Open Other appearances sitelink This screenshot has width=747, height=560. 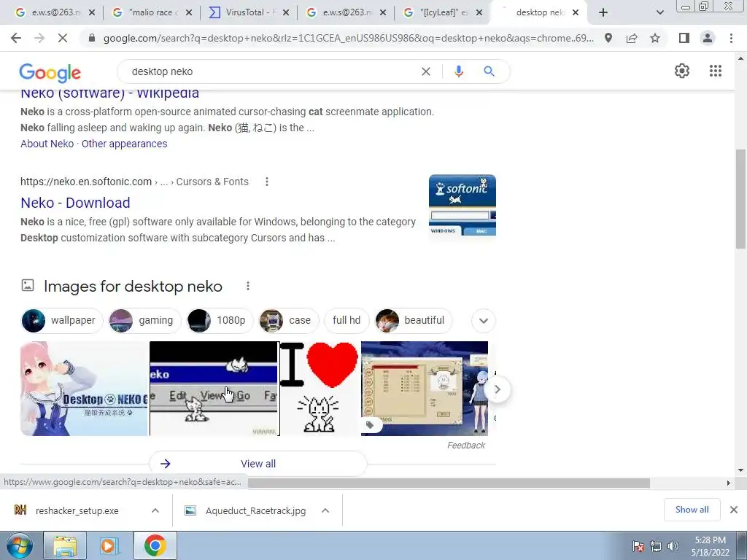coord(124,144)
